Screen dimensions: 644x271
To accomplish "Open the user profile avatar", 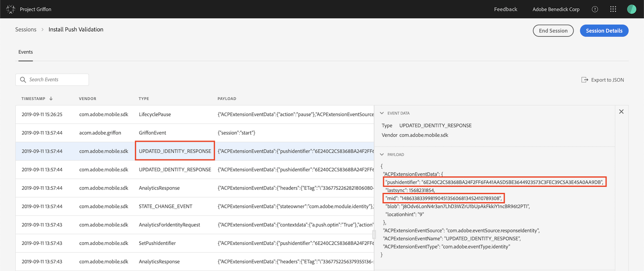I will click(632, 9).
